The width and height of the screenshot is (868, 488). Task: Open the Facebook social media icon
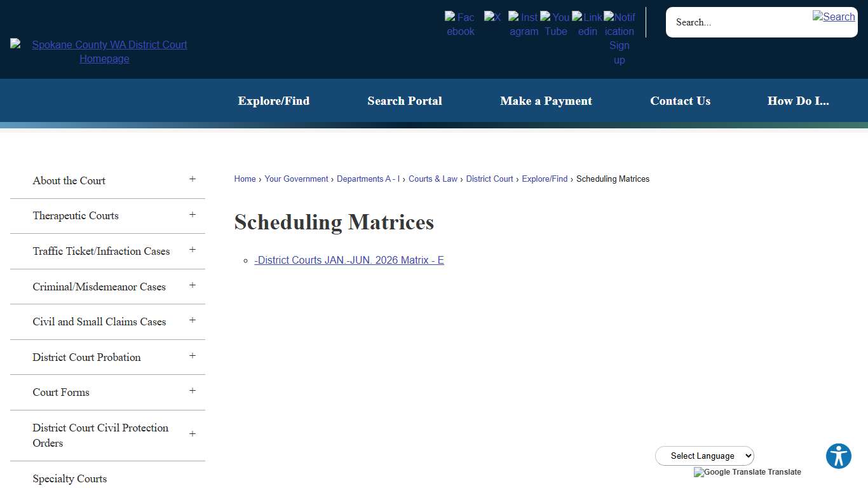[460, 24]
